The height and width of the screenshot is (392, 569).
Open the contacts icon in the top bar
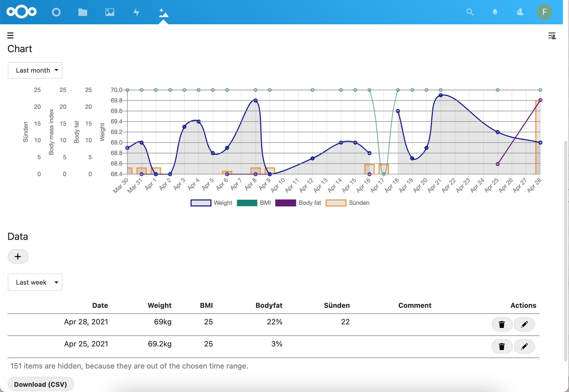tap(520, 12)
